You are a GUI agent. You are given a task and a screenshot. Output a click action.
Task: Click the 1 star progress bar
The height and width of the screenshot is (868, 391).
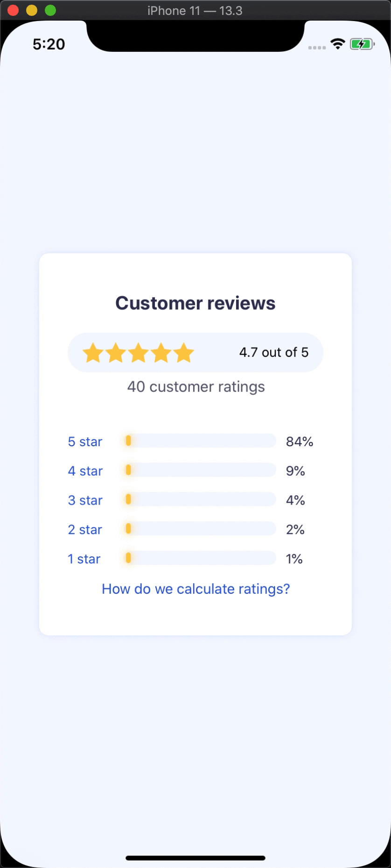coord(200,558)
